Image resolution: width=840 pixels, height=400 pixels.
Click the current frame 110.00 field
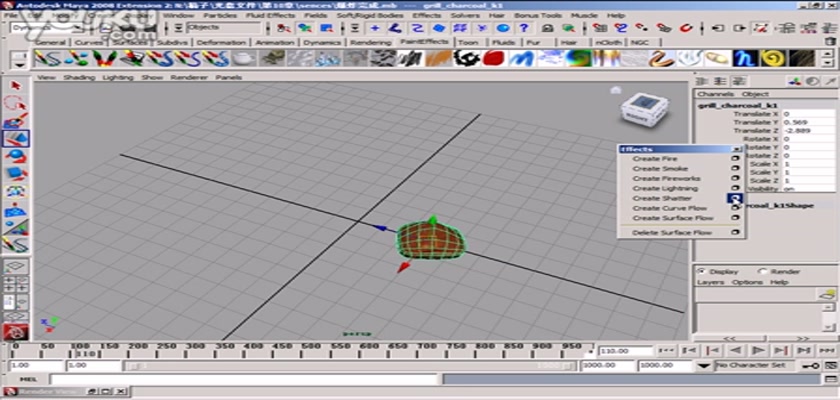tap(625, 351)
